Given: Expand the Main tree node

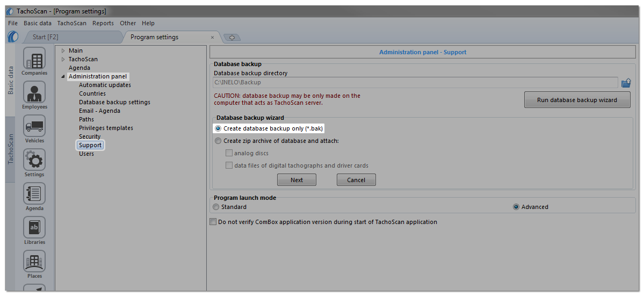Looking at the screenshot, I should coord(63,50).
